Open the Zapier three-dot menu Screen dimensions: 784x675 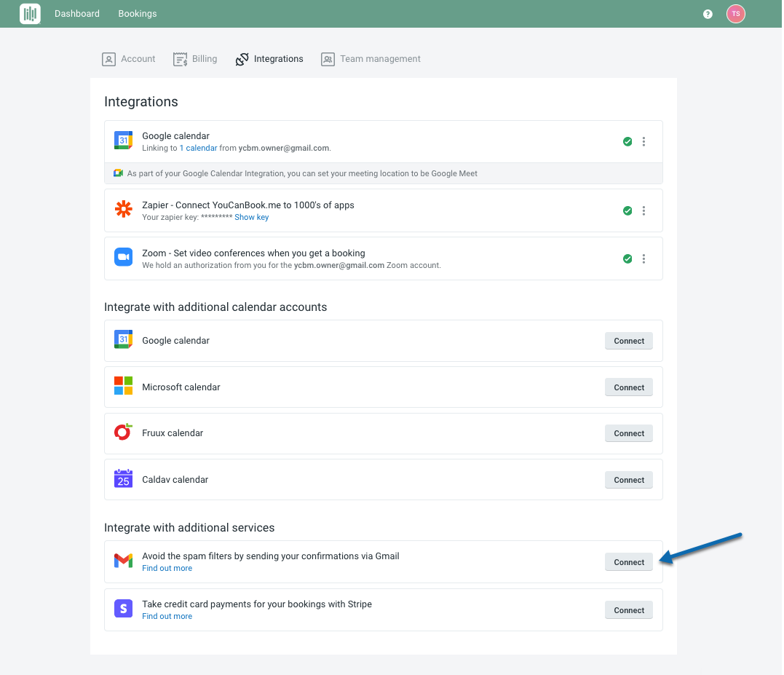click(x=644, y=210)
